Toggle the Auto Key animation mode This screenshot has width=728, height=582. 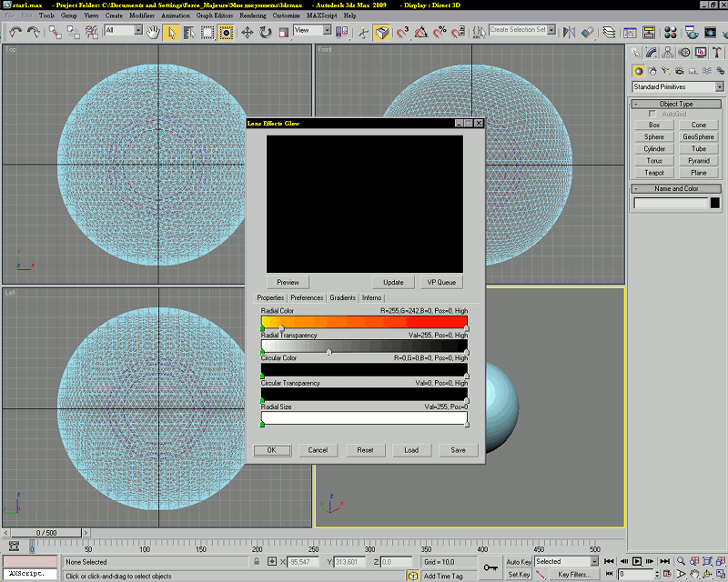(x=519, y=562)
